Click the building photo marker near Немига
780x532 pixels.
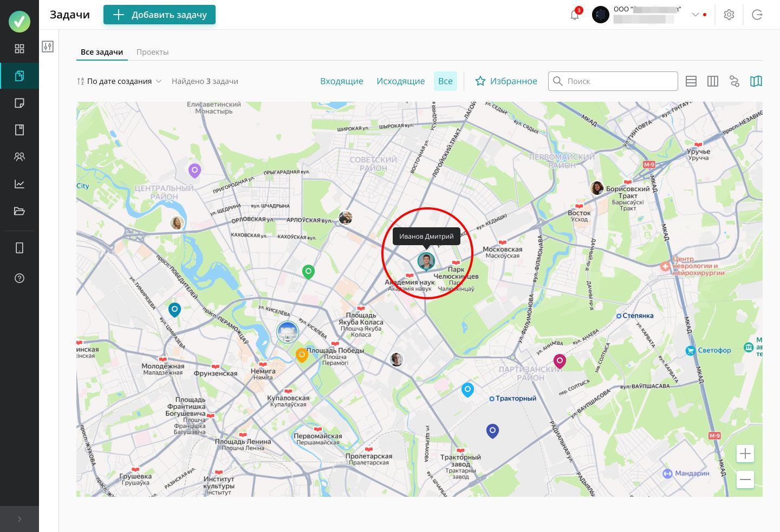click(x=288, y=332)
